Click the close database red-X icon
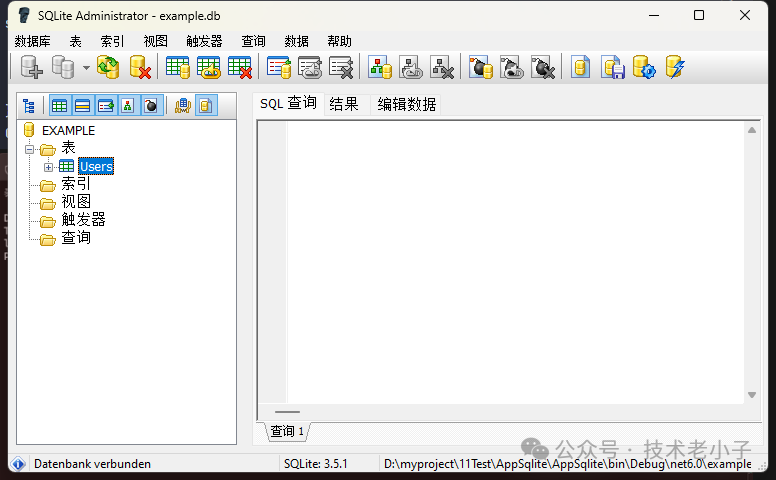 (x=140, y=67)
